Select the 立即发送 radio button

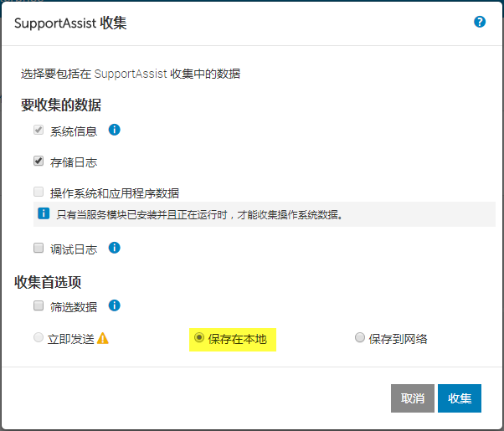[39, 337]
